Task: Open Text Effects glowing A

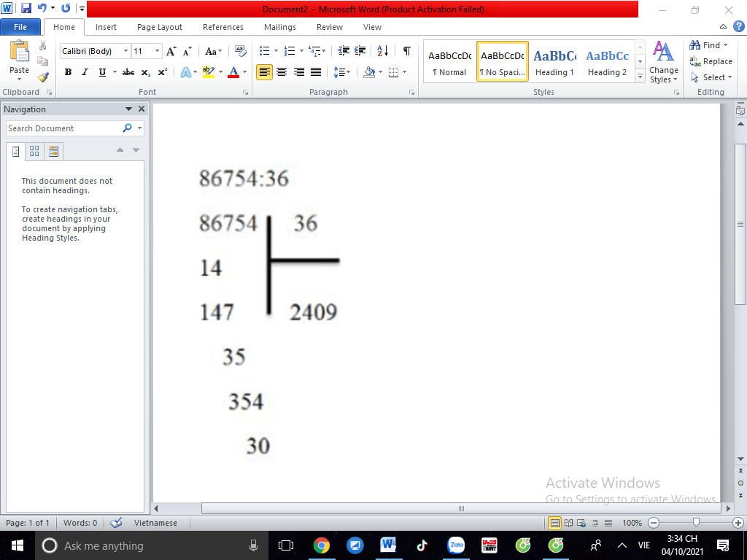Action: (186, 72)
